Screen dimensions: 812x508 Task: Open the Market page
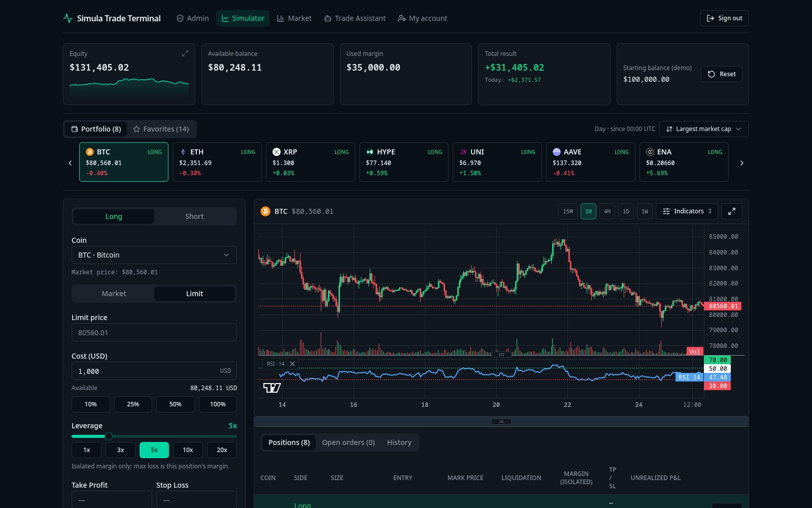pos(294,18)
